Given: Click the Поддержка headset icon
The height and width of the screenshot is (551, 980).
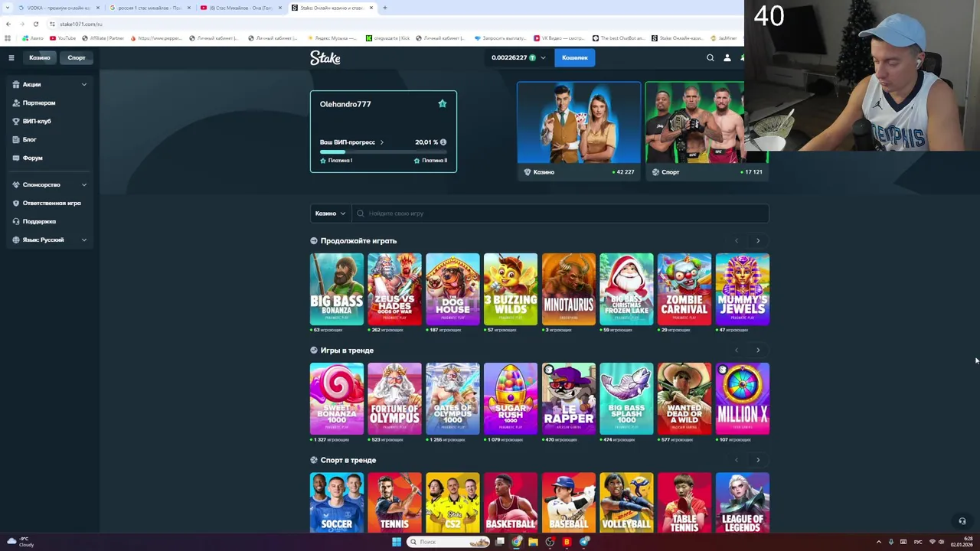Looking at the screenshot, I should (16, 221).
